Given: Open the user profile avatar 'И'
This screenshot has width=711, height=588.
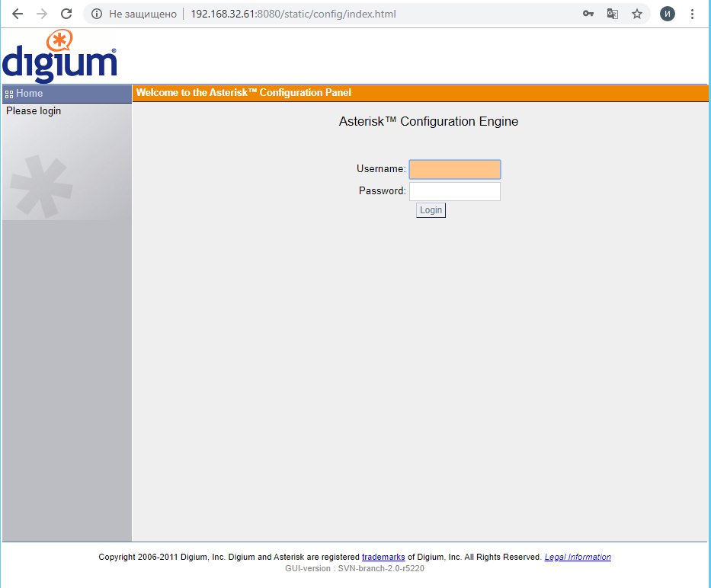Looking at the screenshot, I should click(x=668, y=14).
